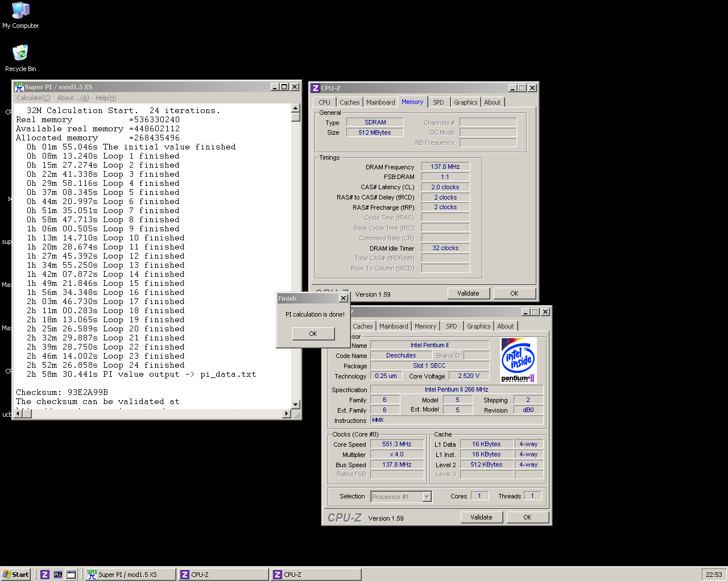Screen dimensions: 728x582
Task: Click L1 Data cache value 16 KBytes
Action: pyautogui.click(x=487, y=444)
